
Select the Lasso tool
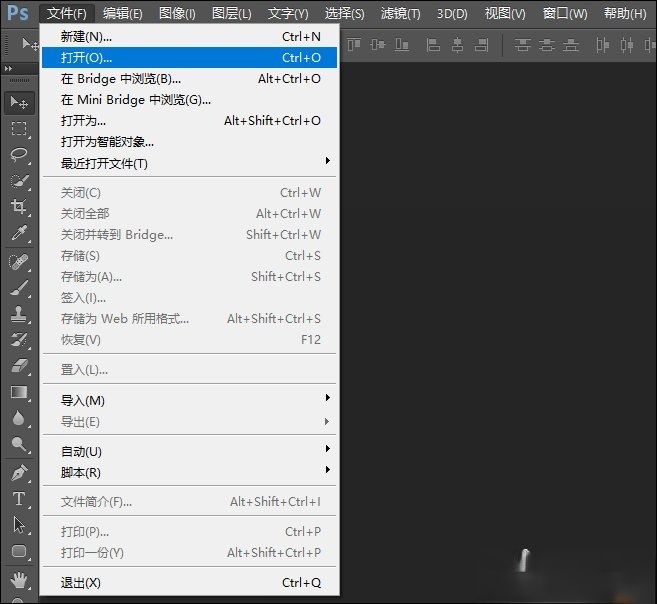click(19, 154)
